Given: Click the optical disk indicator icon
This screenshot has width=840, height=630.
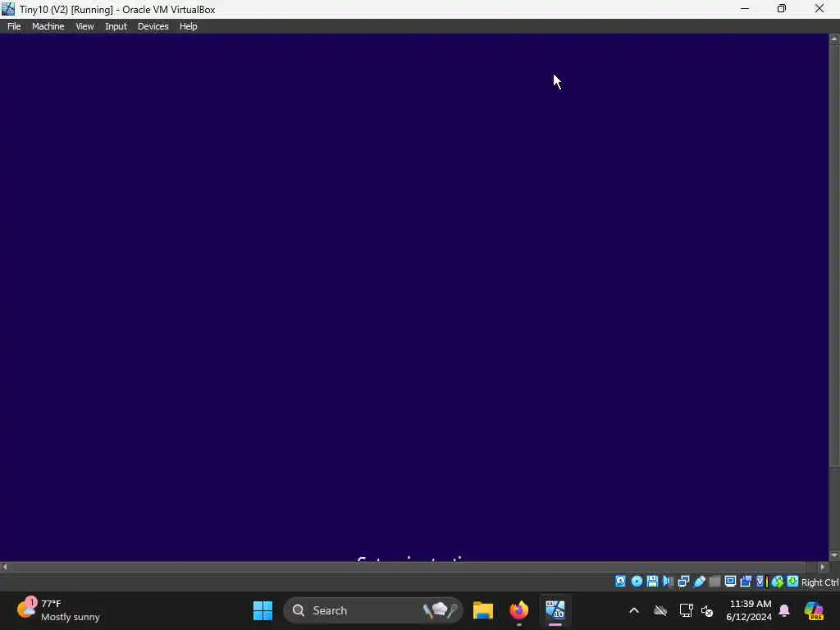Looking at the screenshot, I should click(x=637, y=582).
